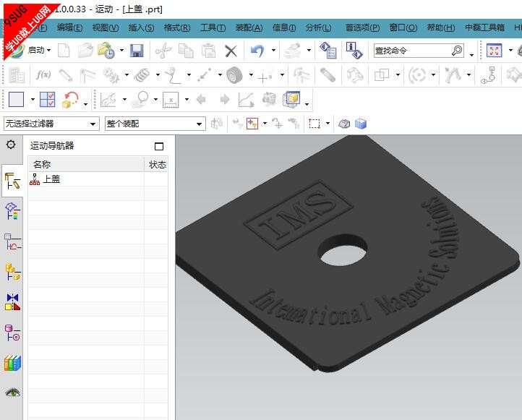
Task: Click the orange rotate cube icon
Action: 70,100
